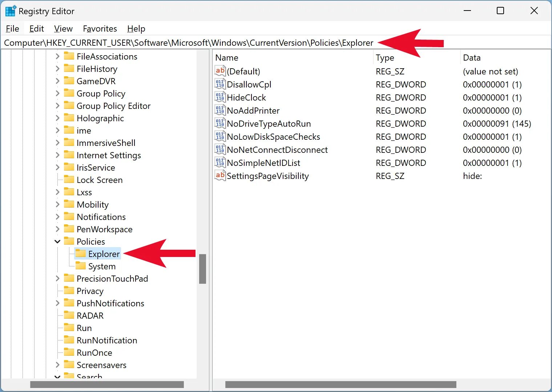Click the NoDriveTypeAutoRun DWORD value icon
The height and width of the screenshot is (392, 552).
220,123
